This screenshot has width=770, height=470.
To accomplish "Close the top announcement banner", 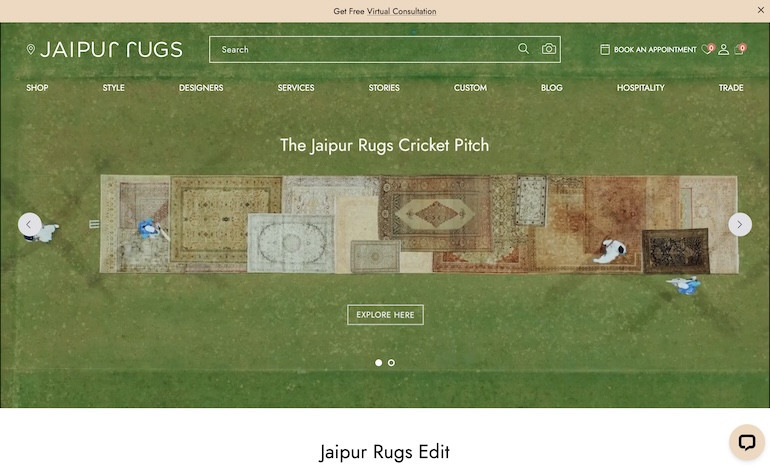I will click(x=761, y=10).
